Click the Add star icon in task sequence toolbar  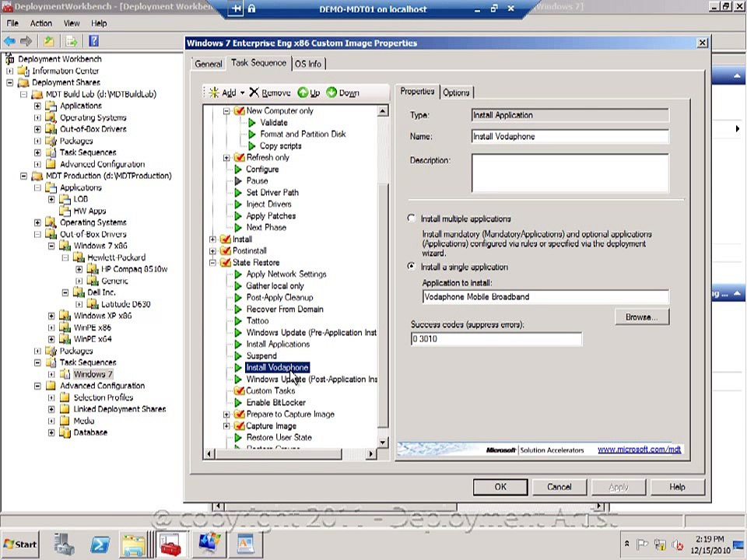pos(214,93)
